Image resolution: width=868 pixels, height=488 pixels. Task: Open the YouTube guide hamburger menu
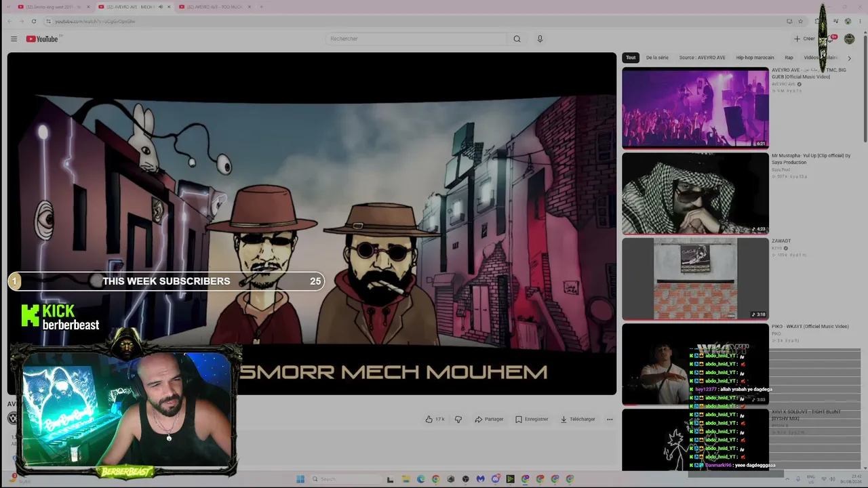(x=14, y=39)
